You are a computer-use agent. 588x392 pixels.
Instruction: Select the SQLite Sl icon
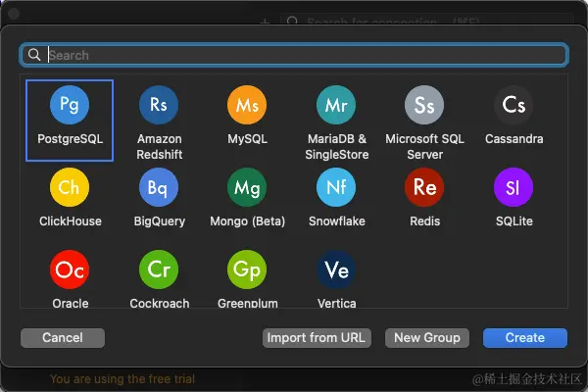click(514, 187)
